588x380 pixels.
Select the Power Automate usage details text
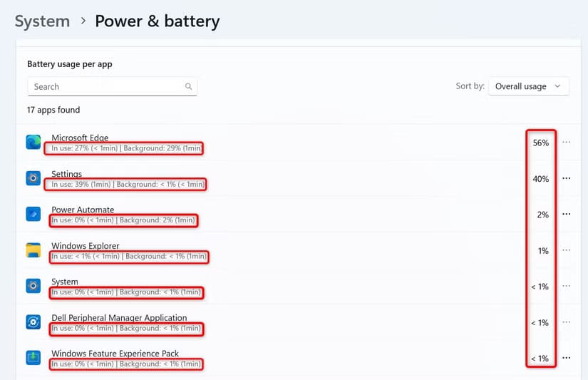click(x=123, y=221)
